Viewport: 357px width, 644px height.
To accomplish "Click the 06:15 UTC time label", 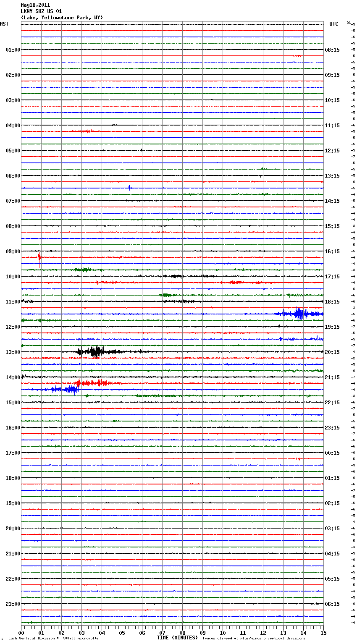I will coord(332,604).
